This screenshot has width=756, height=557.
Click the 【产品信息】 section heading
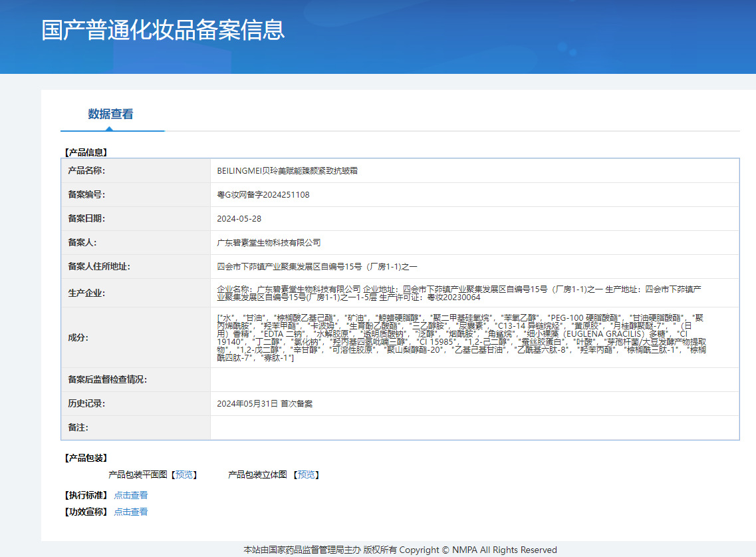pos(85,152)
